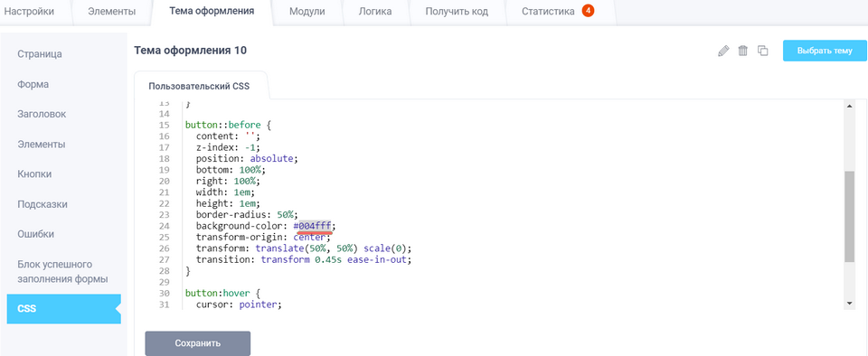Click scroll-down arrow of code editor
Viewport: 868px width, 356px height.
(x=850, y=304)
